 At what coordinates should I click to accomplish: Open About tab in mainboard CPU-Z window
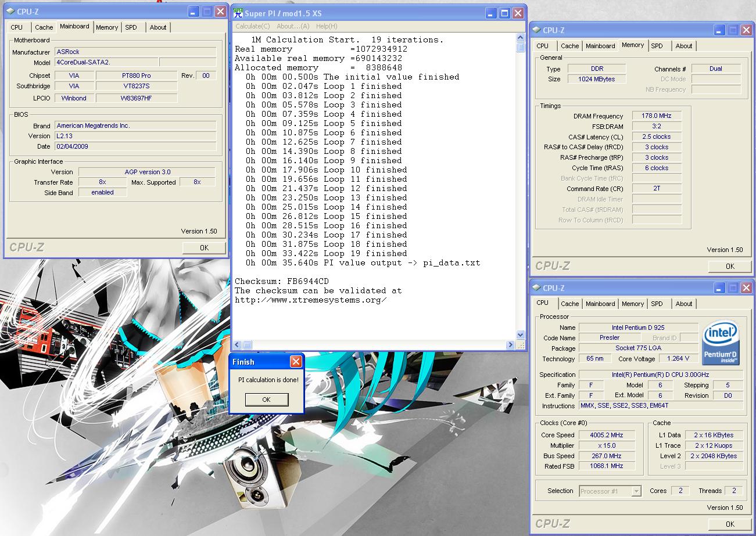(x=158, y=27)
